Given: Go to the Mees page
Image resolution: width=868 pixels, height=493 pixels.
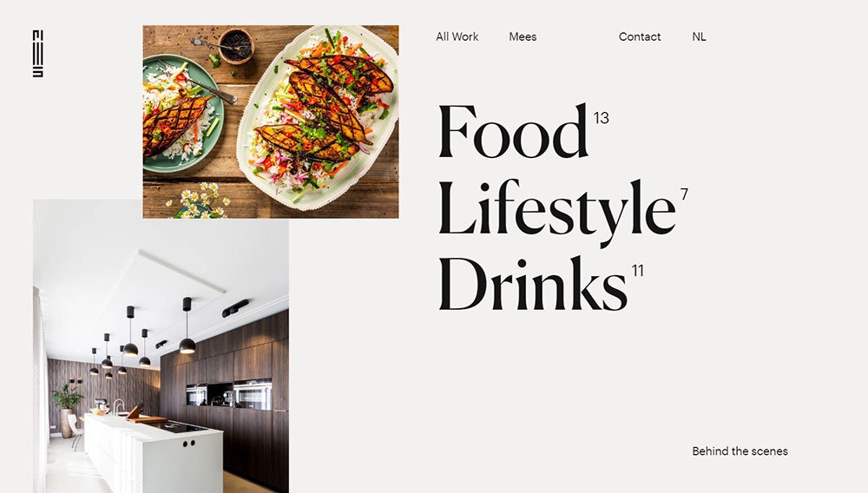Looking at the screenshot, I should tap(523, 36).
